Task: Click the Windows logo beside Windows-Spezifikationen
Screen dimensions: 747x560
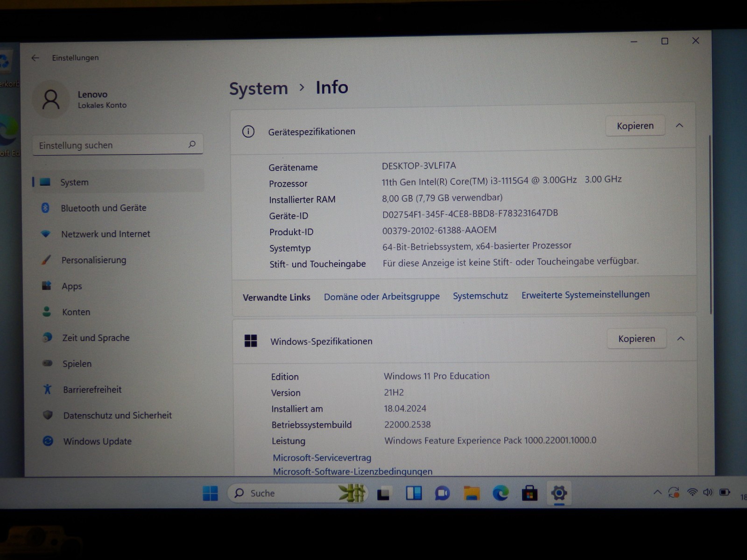Action: click(x=251, y=341)
